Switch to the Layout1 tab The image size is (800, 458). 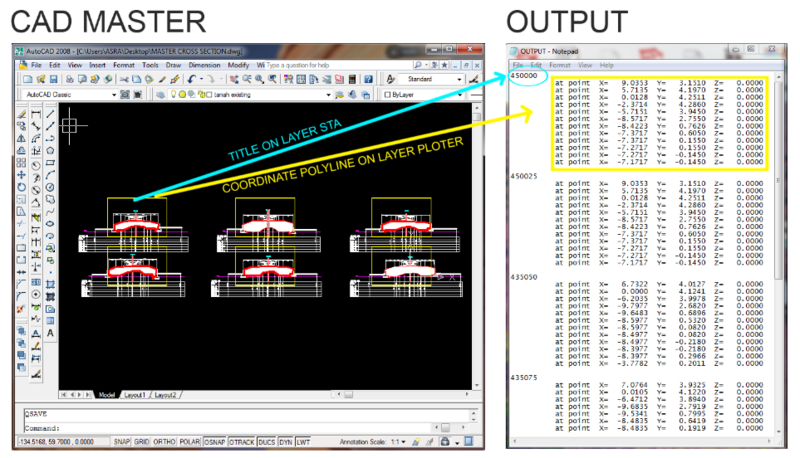pos(135,395)
